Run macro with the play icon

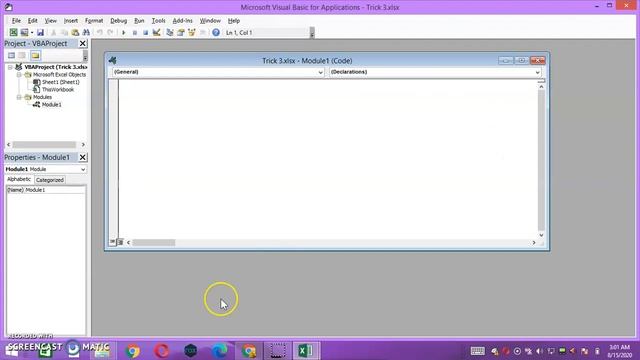click(x=123, y=32)
